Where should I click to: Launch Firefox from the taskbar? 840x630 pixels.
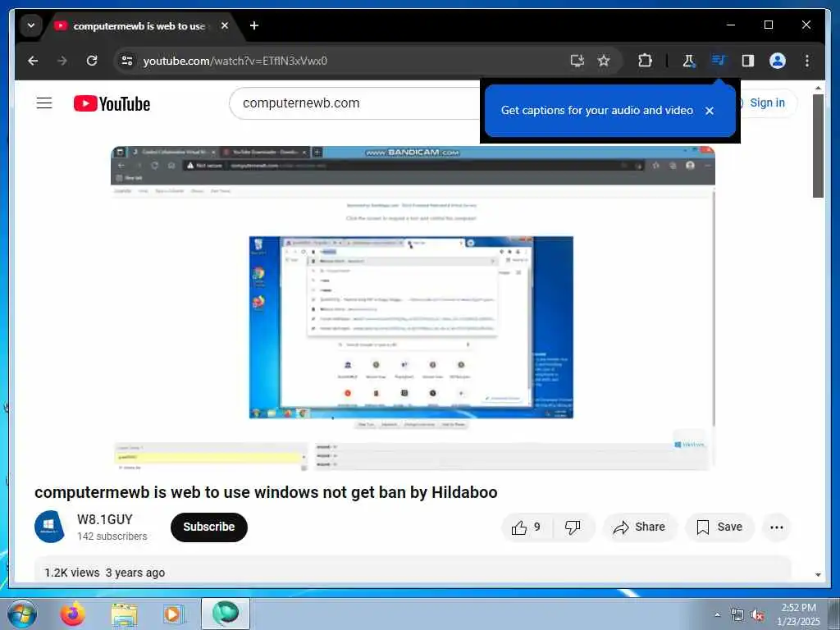point(72,614)
